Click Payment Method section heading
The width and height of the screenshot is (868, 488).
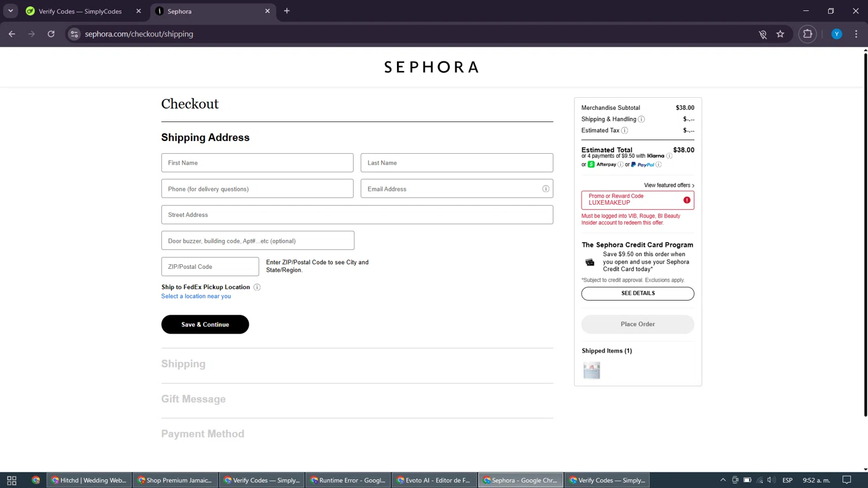tap(203, 434)
